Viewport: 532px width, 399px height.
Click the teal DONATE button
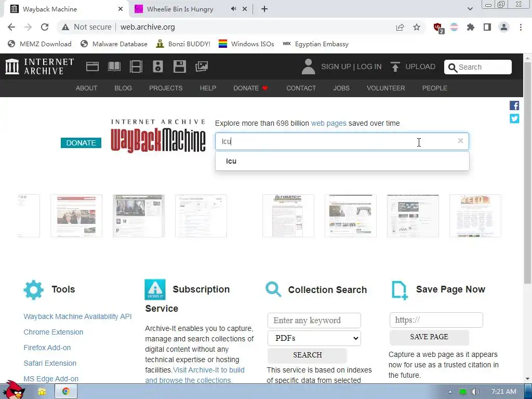pos(81,143)
